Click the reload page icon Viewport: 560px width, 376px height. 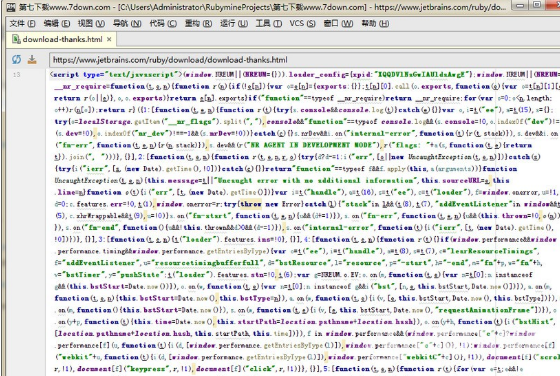point(16,59)
